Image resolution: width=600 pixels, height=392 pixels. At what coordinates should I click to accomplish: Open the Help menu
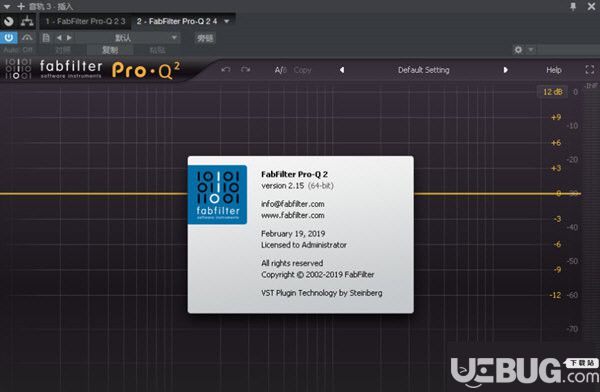(554, 70)
